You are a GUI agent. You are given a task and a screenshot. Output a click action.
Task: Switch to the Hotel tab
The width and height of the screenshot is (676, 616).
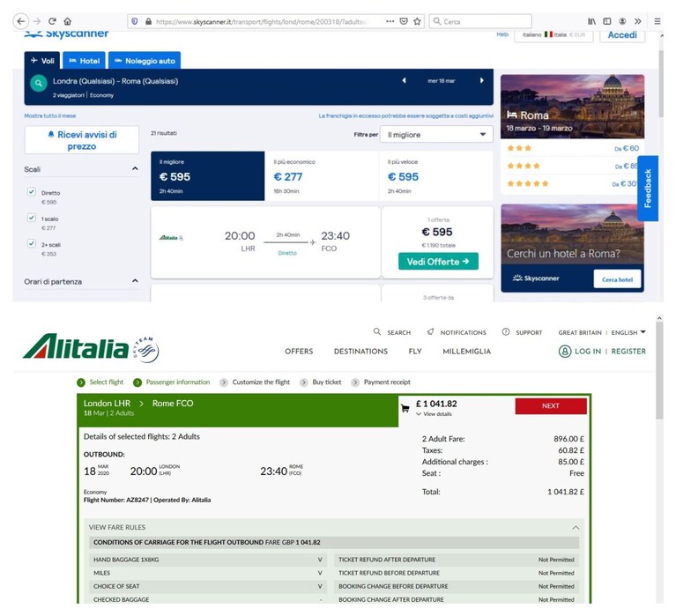tap(84, 60)
